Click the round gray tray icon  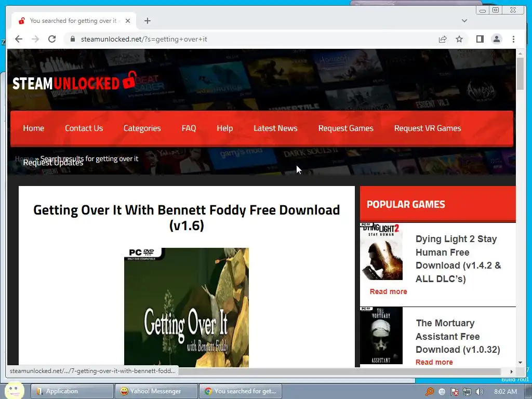[x=442, y=392]
